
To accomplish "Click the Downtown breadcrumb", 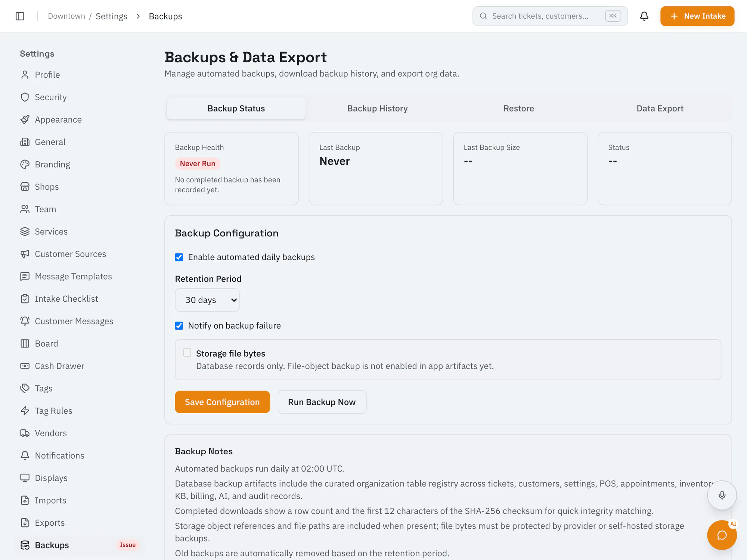I will pyautogui.click(x=66, y=16).
